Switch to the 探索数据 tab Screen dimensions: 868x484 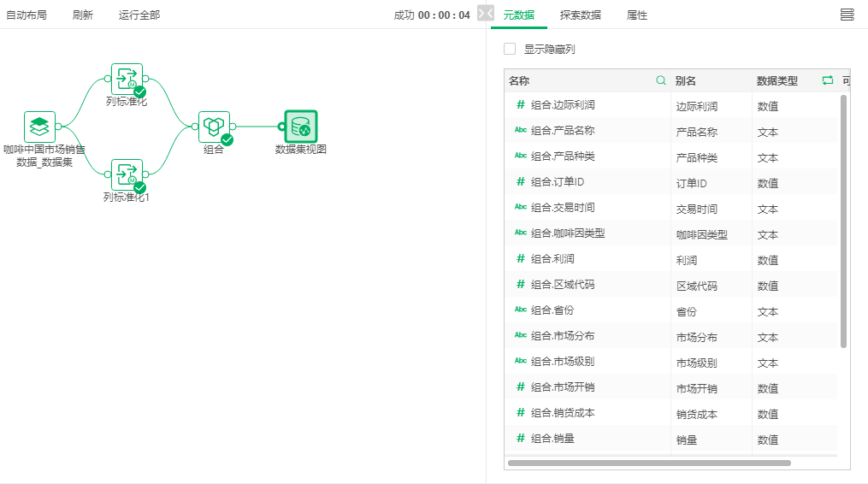click(580, 15)
